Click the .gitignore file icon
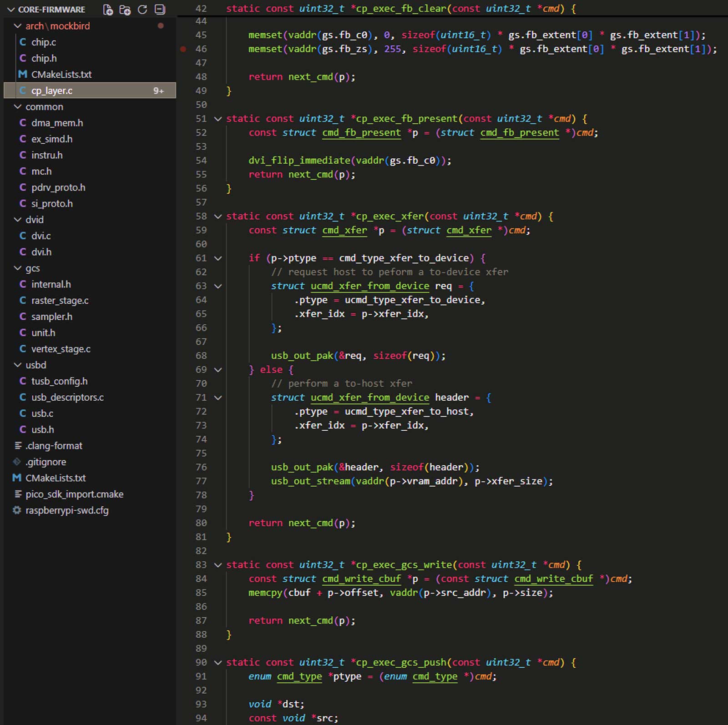The height and width of the screenshot is (725, 728). [17, 462]
